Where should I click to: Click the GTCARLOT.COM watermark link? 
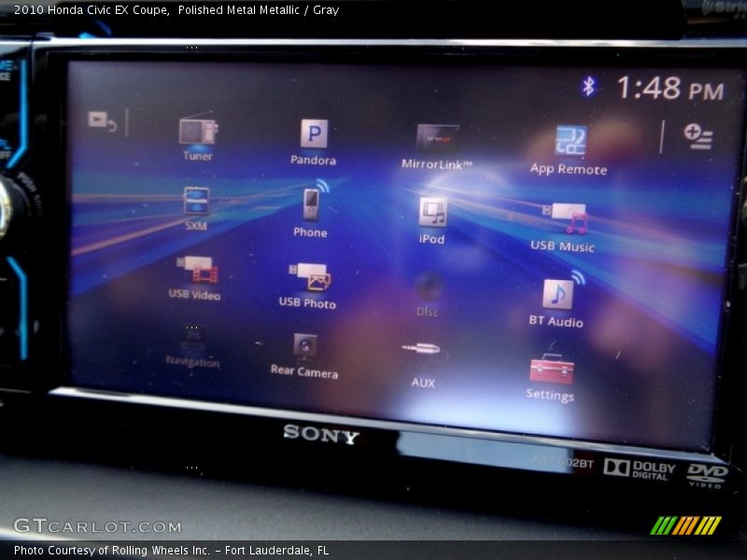[97, 525]
